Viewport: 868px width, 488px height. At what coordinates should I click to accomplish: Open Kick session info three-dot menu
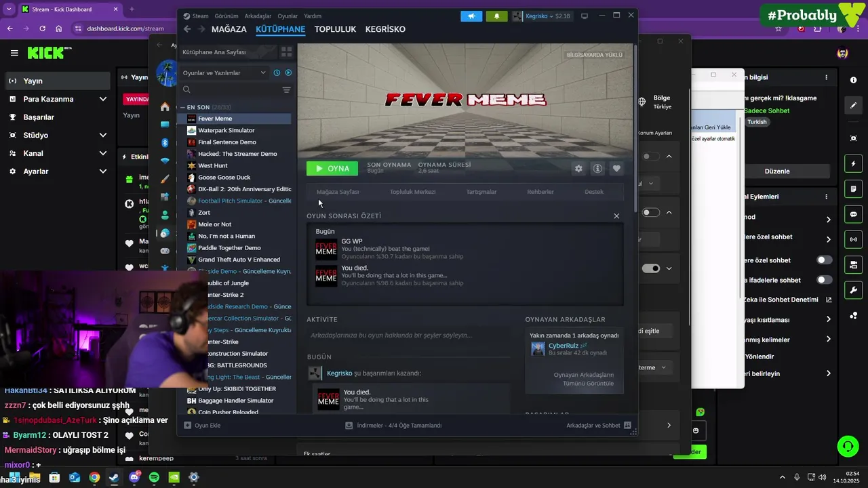tap(826, 78)
